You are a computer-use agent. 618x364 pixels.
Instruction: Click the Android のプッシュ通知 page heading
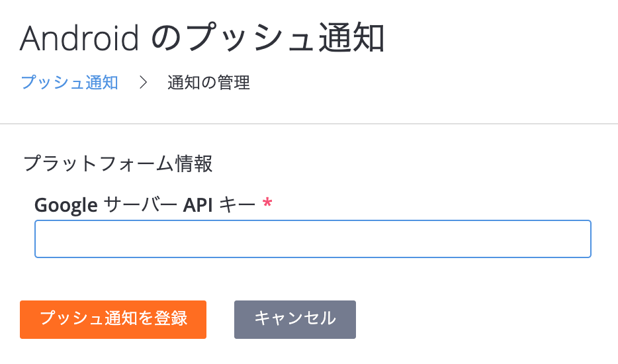(202, 40)
